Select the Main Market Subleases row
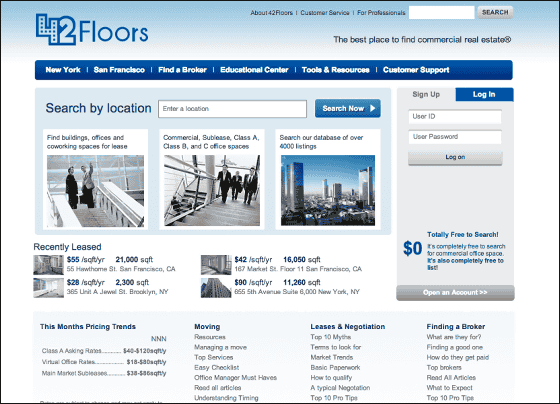This screenshot has width=560, height=404. click(x=104, y=373)
